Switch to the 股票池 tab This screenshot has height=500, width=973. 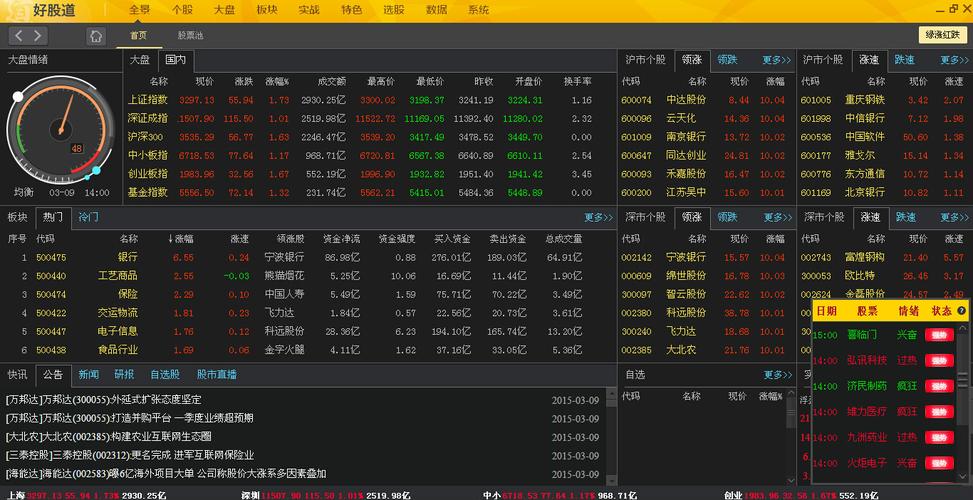point(190,35)
